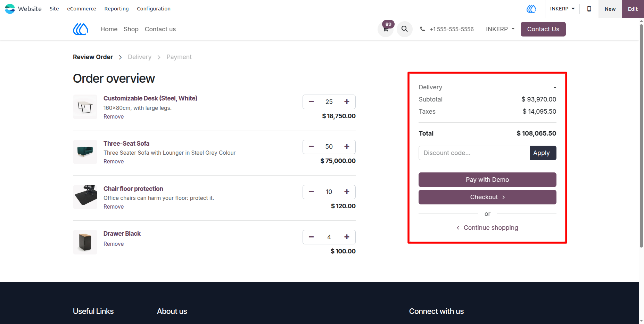The image size is (644, 324).
Task: Click the Odoo Website app logo
Action: (10, 9)
